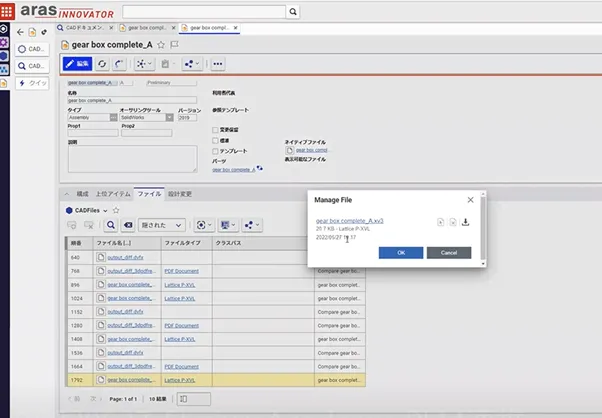Image resolution: width=602 pixels, height=418 pixels.
Task: Click the Manage File dialog scrollbar
Action: 483,228
